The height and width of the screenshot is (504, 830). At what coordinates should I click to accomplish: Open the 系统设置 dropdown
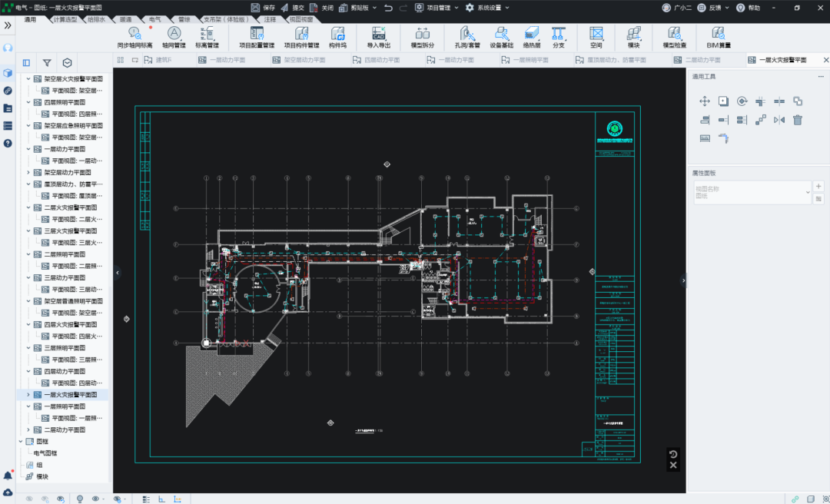point(487,8)
